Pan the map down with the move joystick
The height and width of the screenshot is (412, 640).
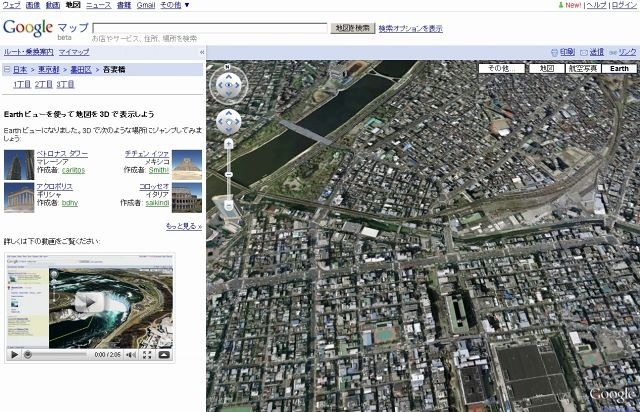click(229, 130)
